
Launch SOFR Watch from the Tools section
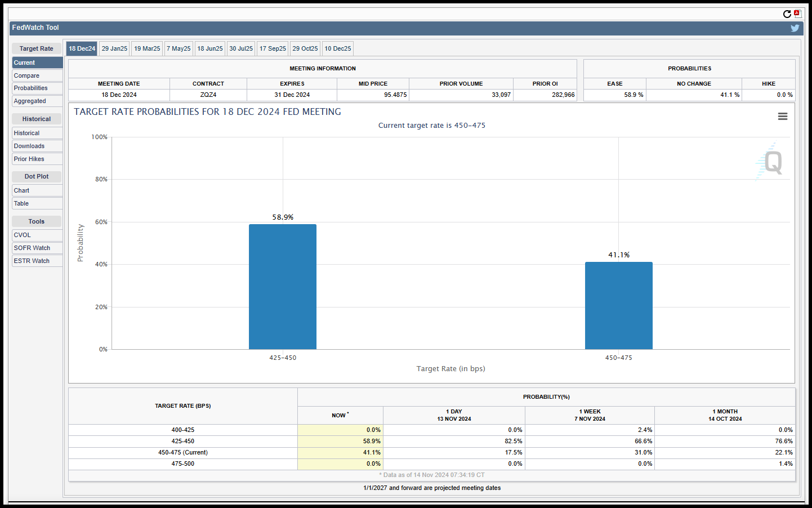(37, 248)
